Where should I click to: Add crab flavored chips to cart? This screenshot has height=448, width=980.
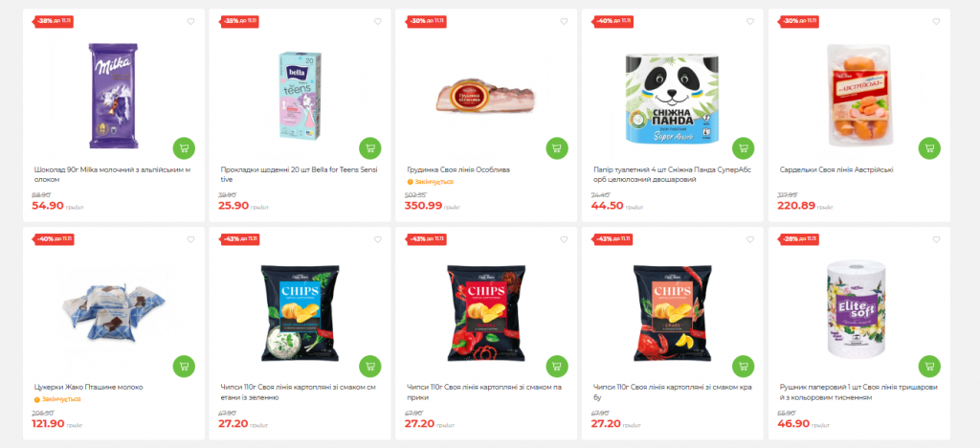pyautogui.click(x=743, y=366)
